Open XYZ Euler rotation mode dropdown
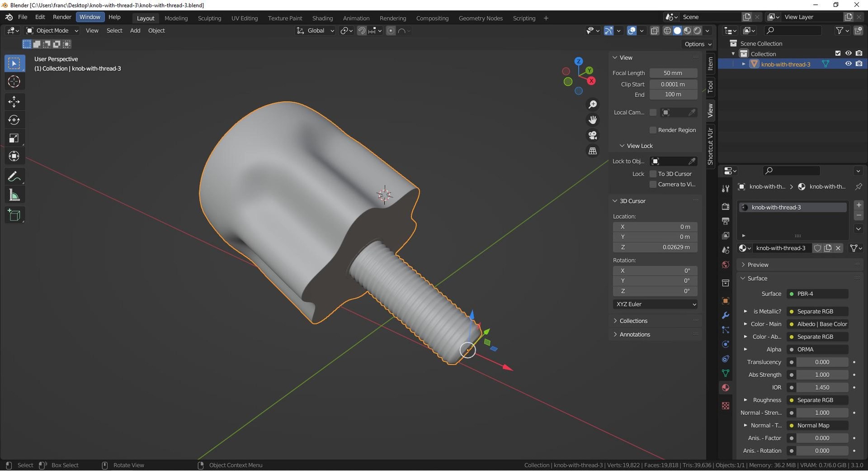Image resolution: width=868 pixels, height=471 pixels. pyautogui.click(x=655, y=304)
